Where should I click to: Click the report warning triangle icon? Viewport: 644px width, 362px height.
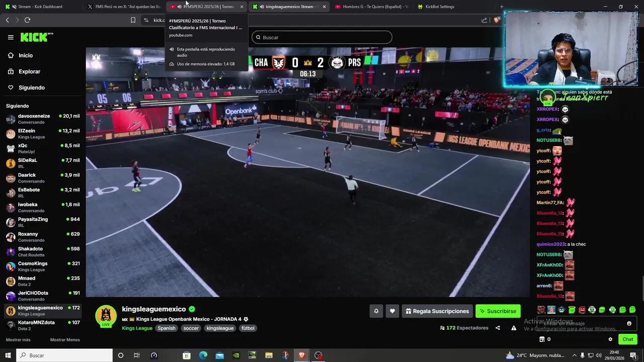coord(514,328)
